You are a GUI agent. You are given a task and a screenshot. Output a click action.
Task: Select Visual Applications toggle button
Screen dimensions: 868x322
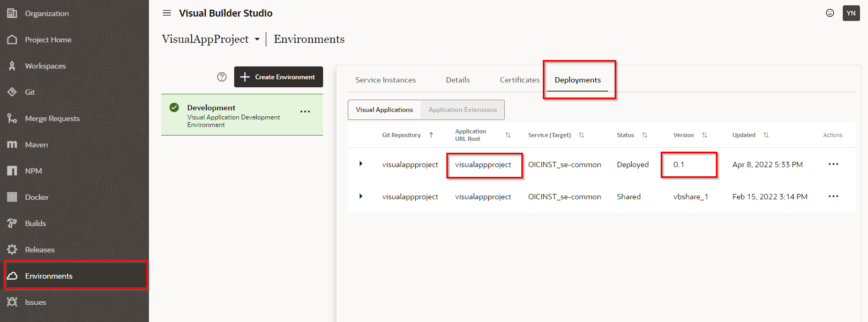coord(384,110)
